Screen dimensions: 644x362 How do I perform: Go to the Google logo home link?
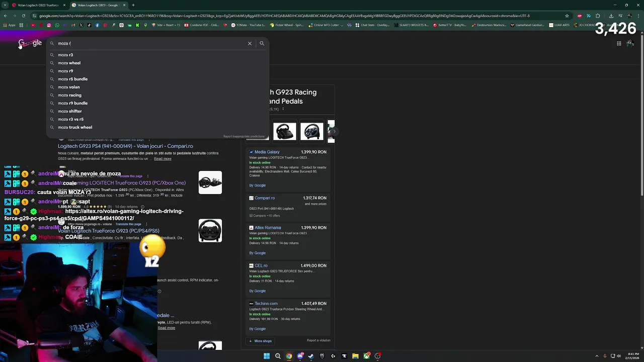[30, 43]
